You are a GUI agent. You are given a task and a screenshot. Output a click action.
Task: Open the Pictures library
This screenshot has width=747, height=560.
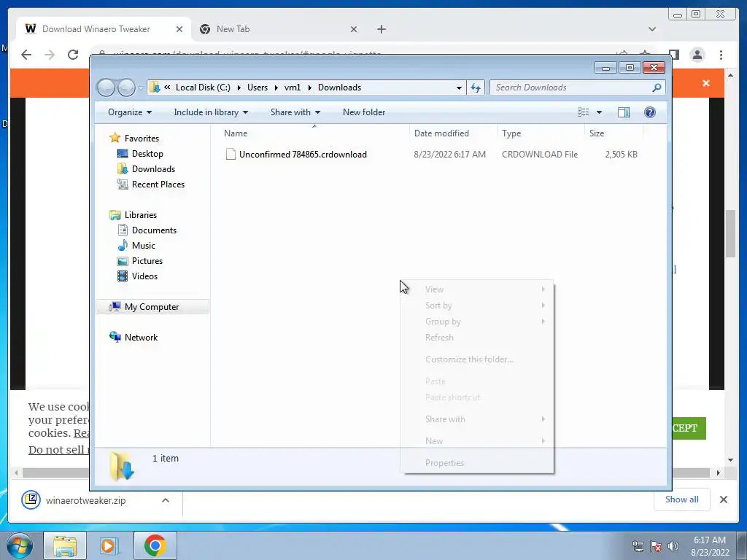point(147,261)
